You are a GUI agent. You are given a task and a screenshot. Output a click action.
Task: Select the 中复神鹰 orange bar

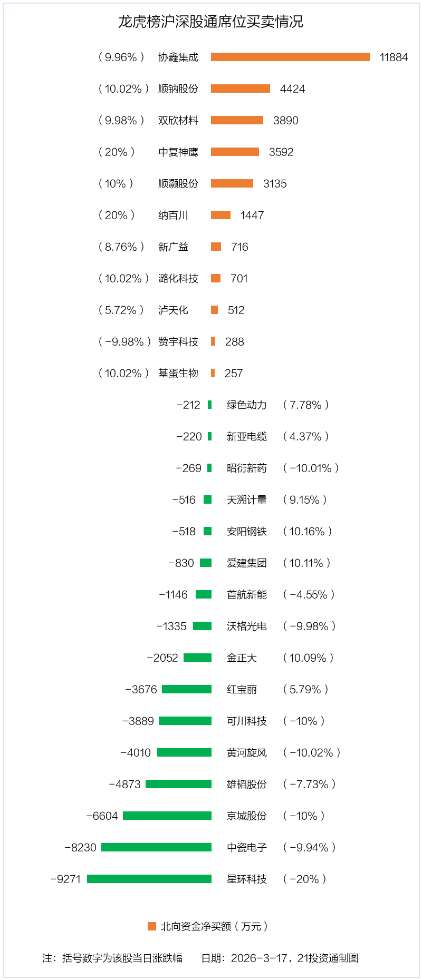click(x=235, y=152)
